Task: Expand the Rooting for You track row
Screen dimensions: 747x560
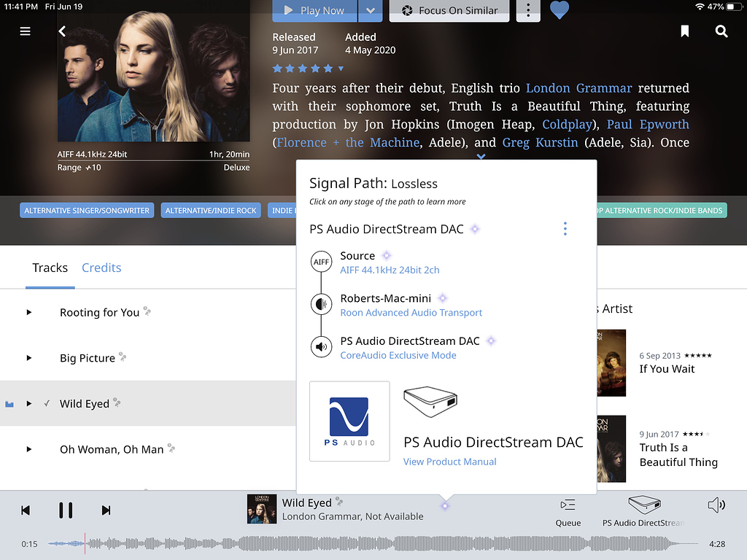Action: 29,312
